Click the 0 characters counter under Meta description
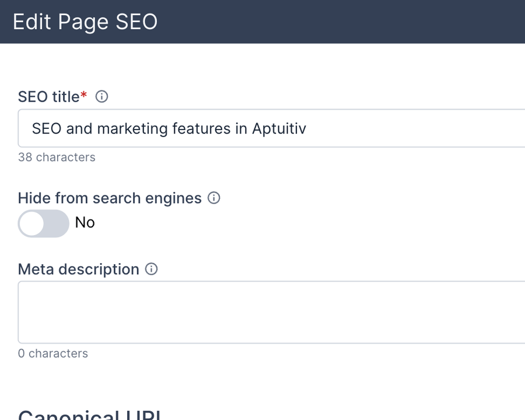 (52, 353)
